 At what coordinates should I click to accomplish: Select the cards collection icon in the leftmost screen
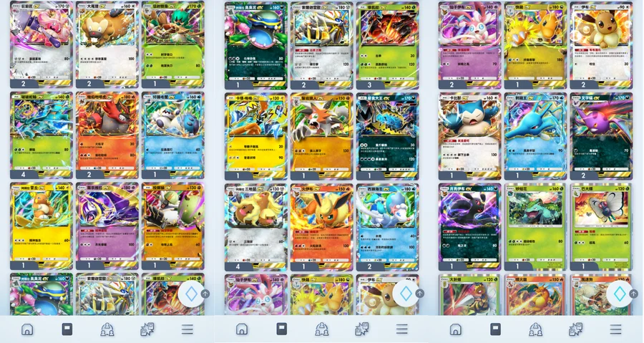(67, 329)
